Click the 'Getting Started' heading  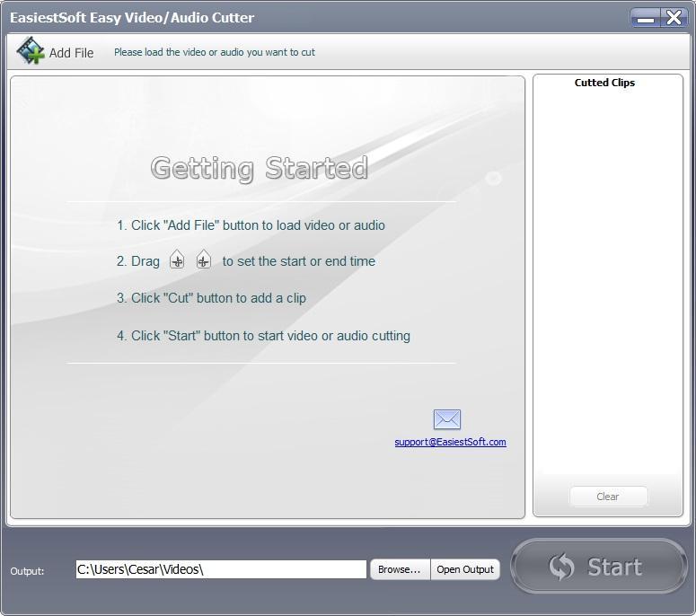pyautogui.click(x=260, y=168)
